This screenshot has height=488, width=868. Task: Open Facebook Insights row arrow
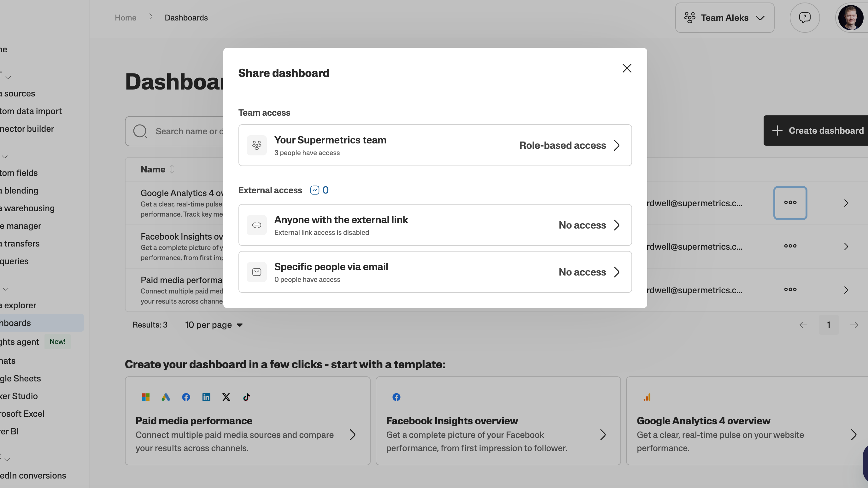point(846,247)
